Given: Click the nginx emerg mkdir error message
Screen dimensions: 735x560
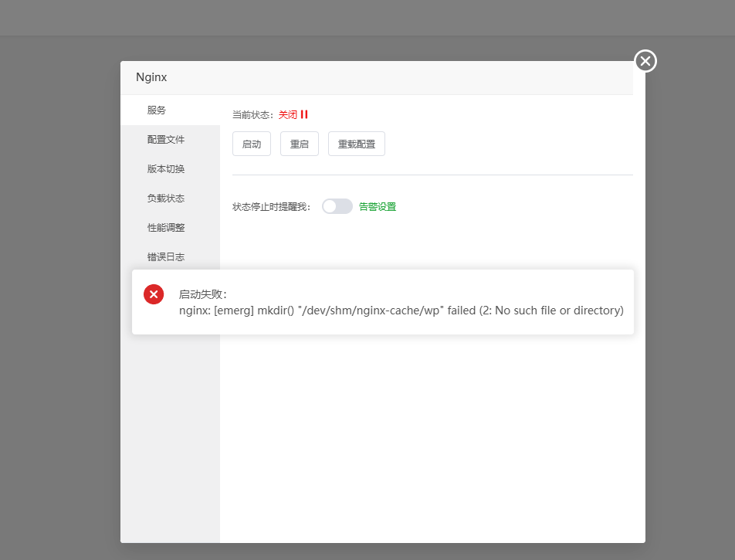Looking at the screenshot, I should click(401, 311).
